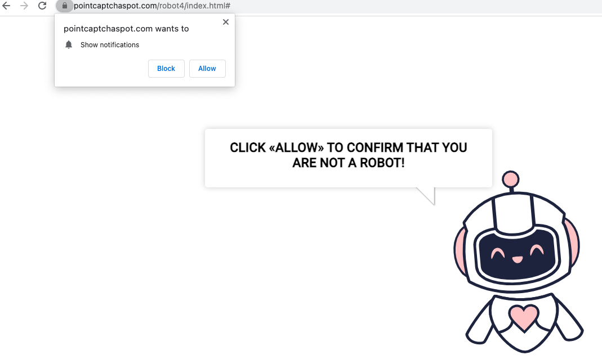Dismiss the notification permission popup with X
Image resolution: width=602 pixels, height=364 pixels.
pyautogui.click(x=226, y=22)
